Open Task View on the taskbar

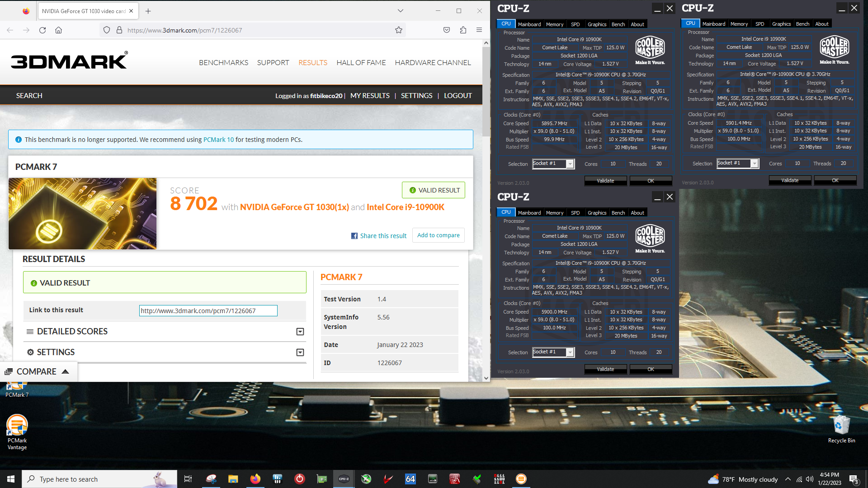click(x=188, y=479)
